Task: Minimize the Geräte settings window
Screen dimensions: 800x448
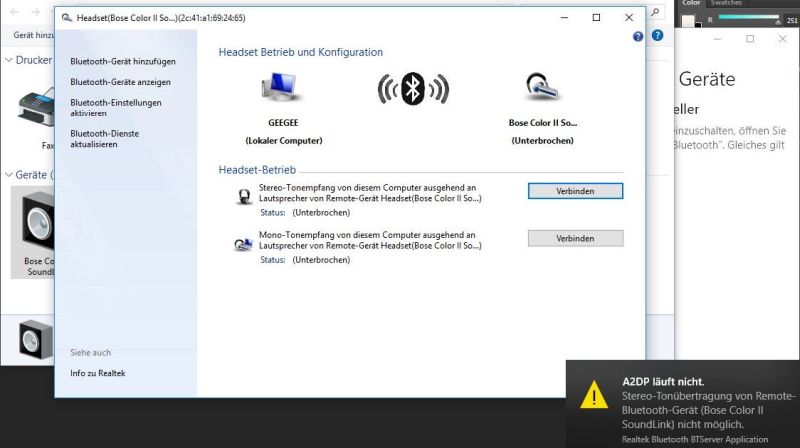Action: click(x=717, y=39)
